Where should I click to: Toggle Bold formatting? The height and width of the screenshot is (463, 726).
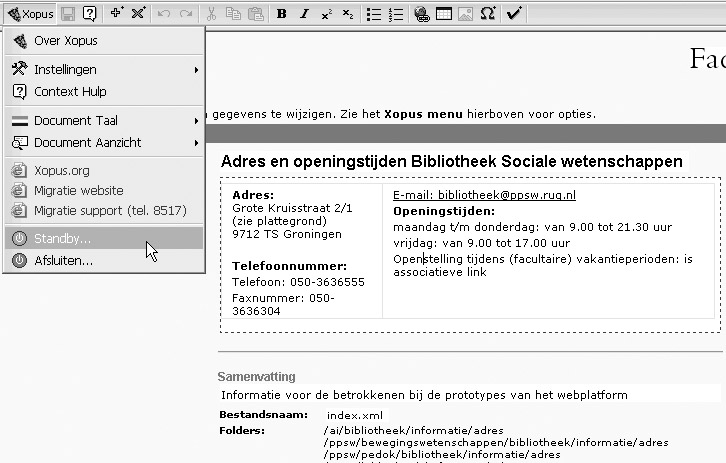click(x=281, y=14)
